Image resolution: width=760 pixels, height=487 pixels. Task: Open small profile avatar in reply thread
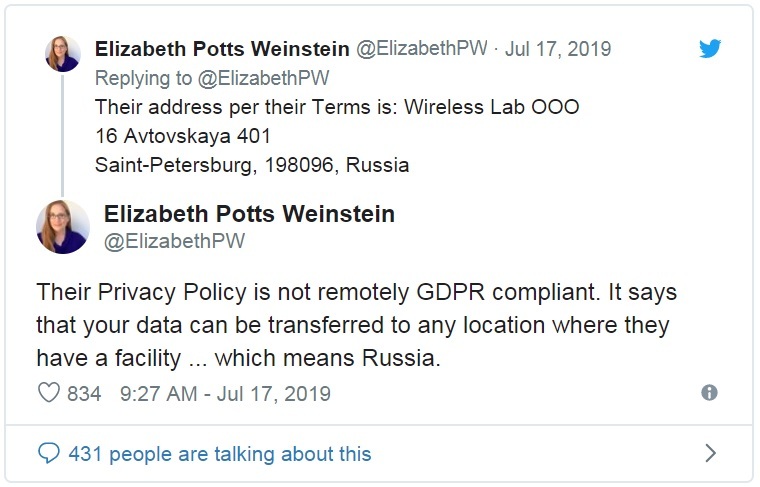(63, 53)
